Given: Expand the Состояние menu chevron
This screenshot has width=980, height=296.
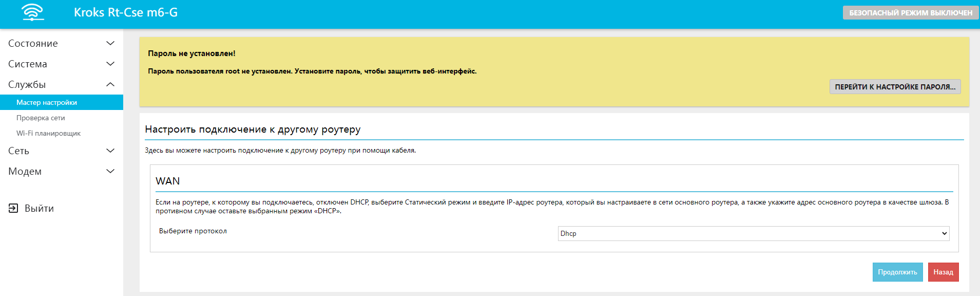Looking at the screenshot, I should 110,44.
